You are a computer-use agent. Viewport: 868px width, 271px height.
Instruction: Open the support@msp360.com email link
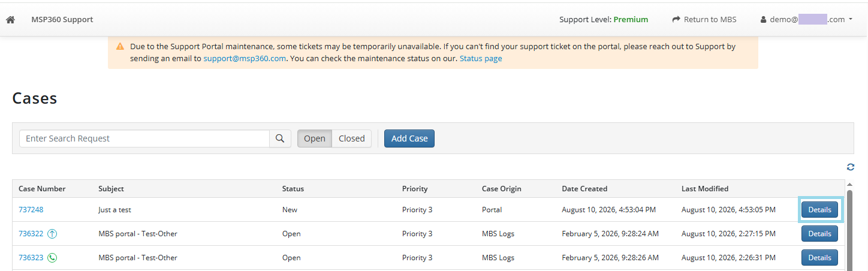245,59
